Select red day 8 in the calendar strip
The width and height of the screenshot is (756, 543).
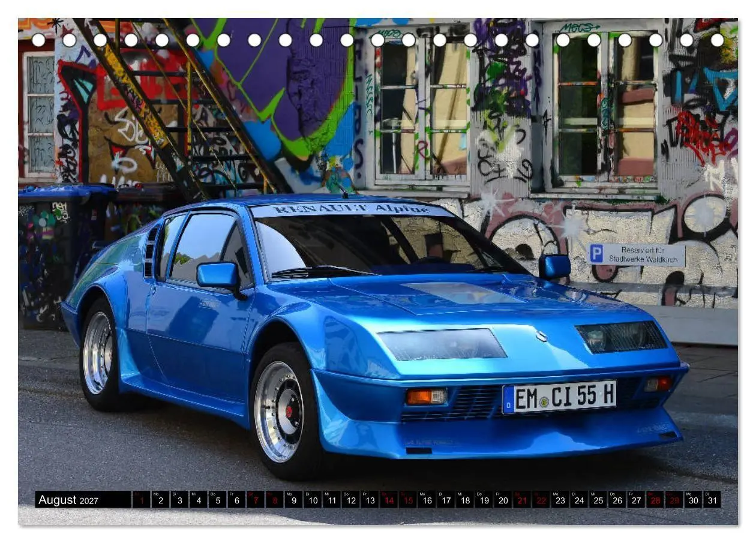click(x=275, y=499)
